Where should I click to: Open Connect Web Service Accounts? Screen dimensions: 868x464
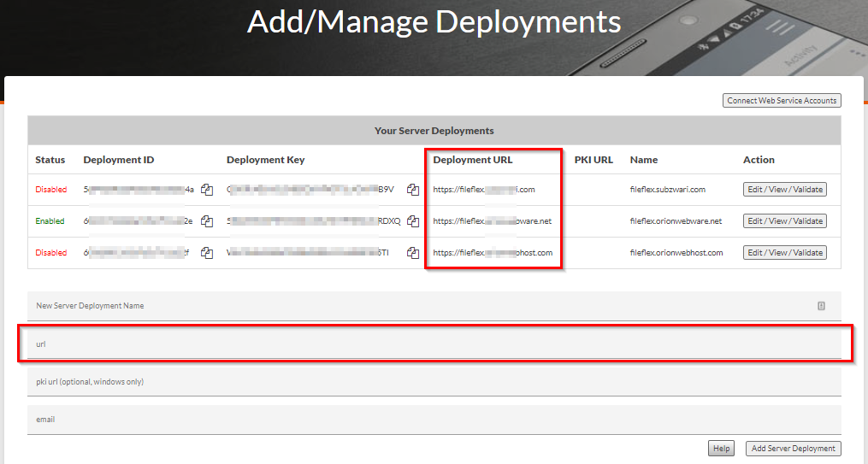[x=782, y=100]
